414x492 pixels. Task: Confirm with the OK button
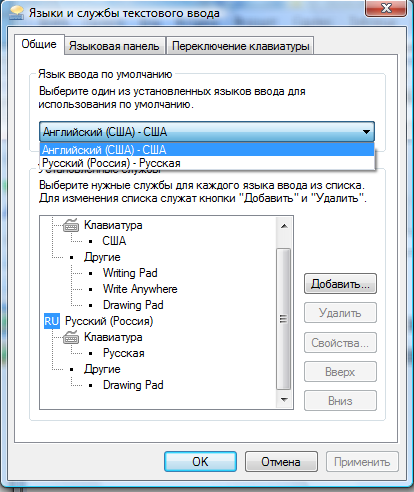click(x=200, y=461)
